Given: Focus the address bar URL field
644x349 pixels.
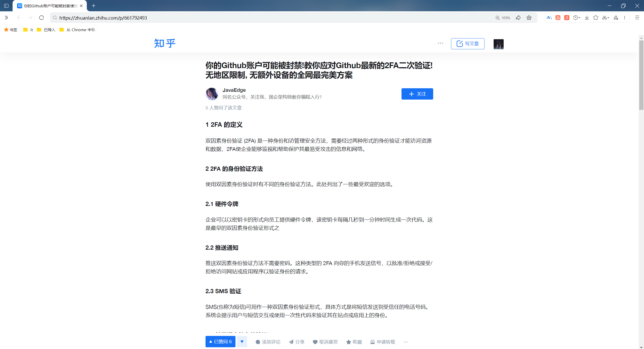Looking at the screenshot, I should (x=272, y=18).
